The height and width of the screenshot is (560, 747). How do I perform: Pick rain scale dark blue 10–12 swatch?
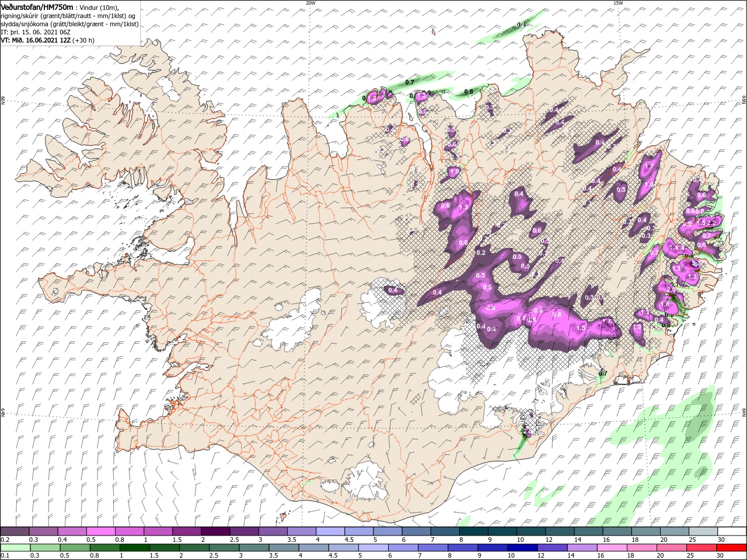tap(522, 548)
